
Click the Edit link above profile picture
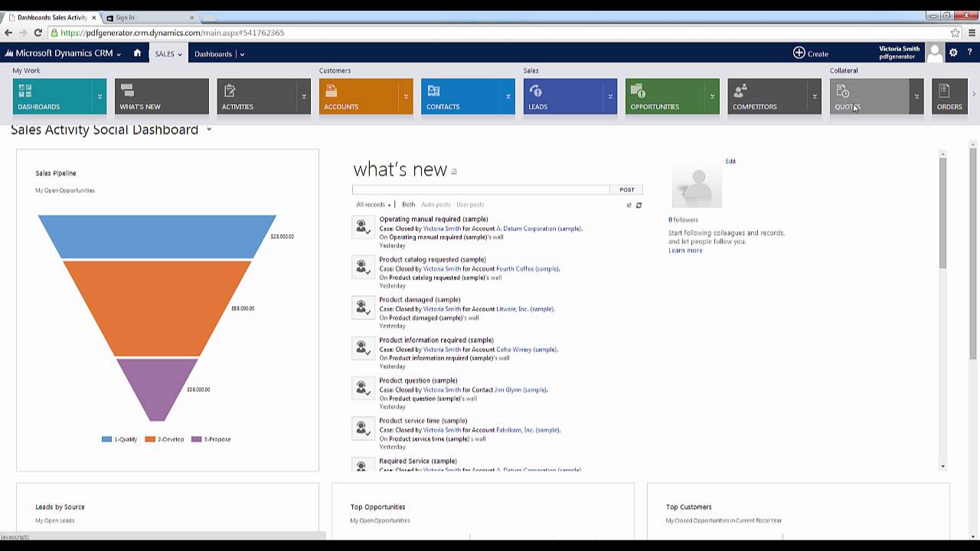(x=730, y=161)
